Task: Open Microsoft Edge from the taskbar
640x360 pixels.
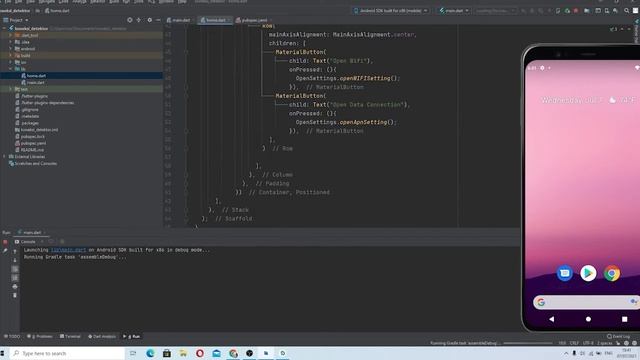Action: (150, 353)
